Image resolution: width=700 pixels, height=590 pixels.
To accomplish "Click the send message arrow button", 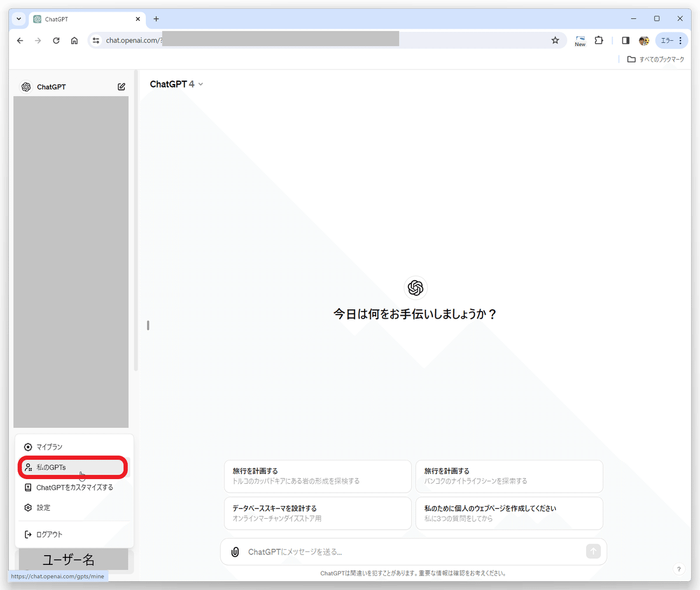I will tap(593, 551).
